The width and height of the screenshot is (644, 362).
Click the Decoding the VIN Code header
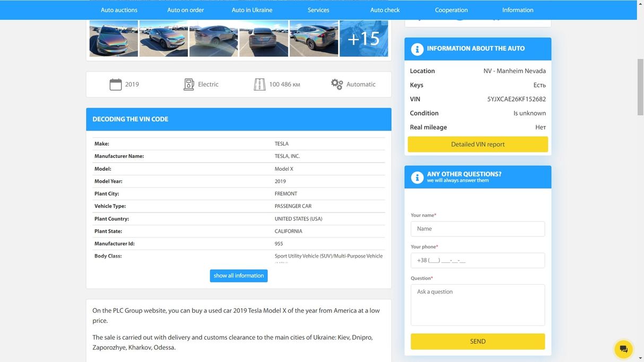pos(239,119)
